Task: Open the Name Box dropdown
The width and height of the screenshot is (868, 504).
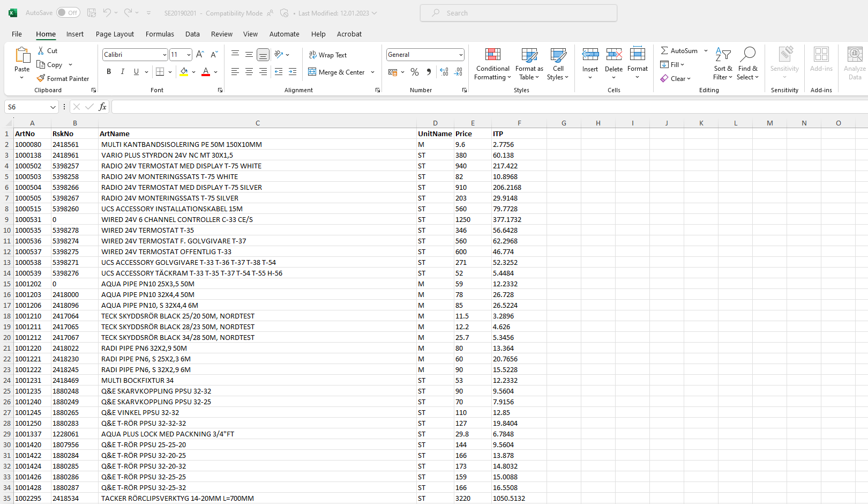Action: point(53,107)
